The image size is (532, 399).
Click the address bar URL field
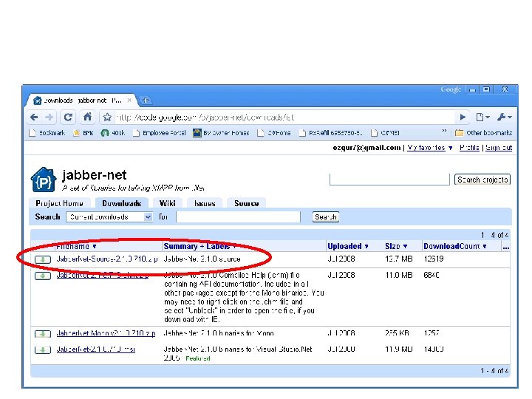(285, 117)
